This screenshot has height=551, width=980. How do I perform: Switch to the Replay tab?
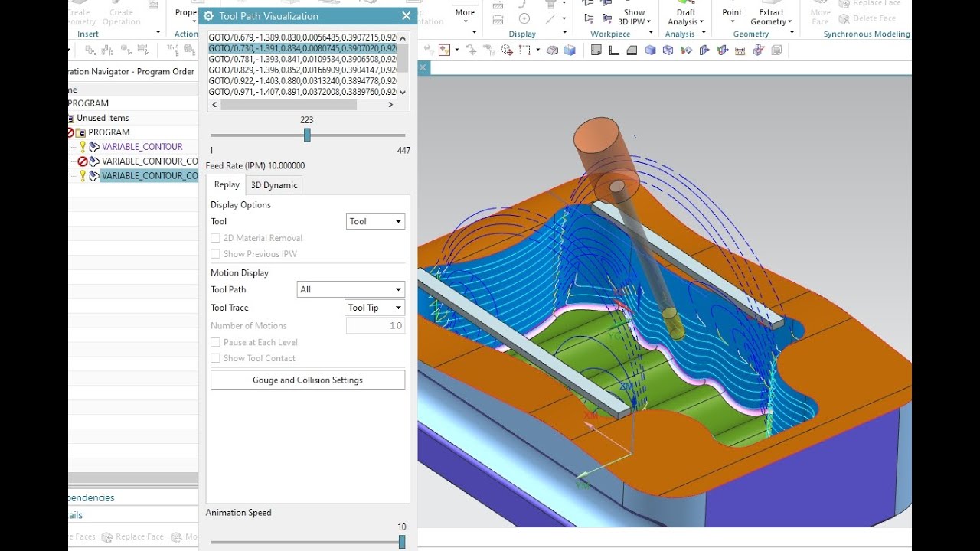[227, 184]
